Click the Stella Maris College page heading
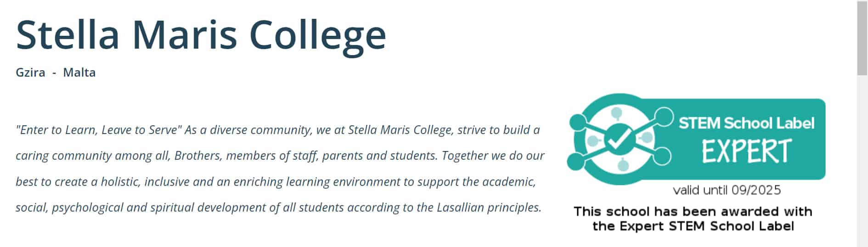Image resolution: width=868 pixels, height=247 pixels. click(201, 35)
